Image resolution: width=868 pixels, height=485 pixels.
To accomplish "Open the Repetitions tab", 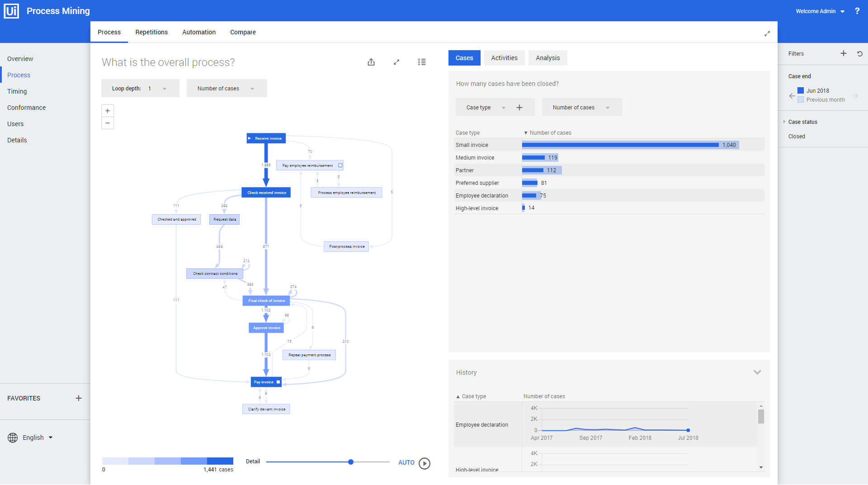I will [x=151, y=32].
